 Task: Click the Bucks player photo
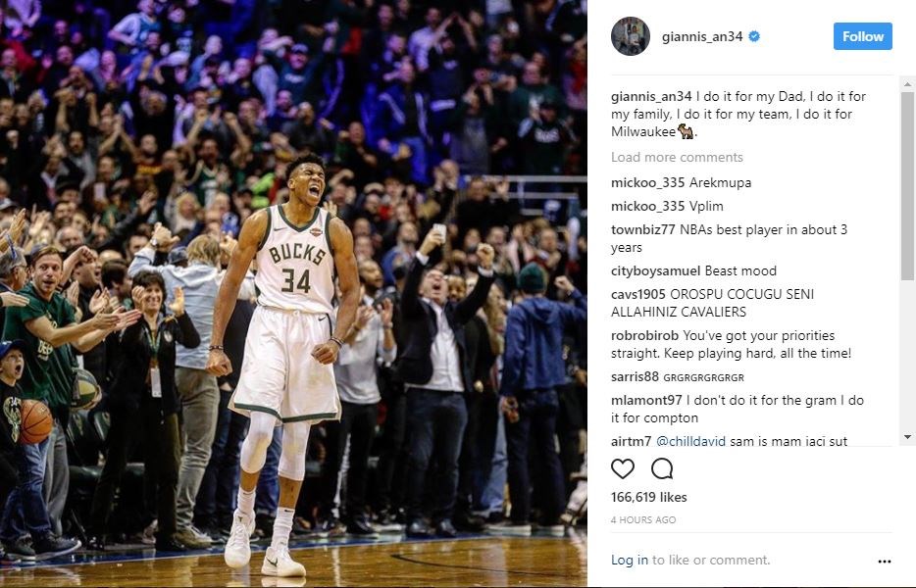point(293,294)
